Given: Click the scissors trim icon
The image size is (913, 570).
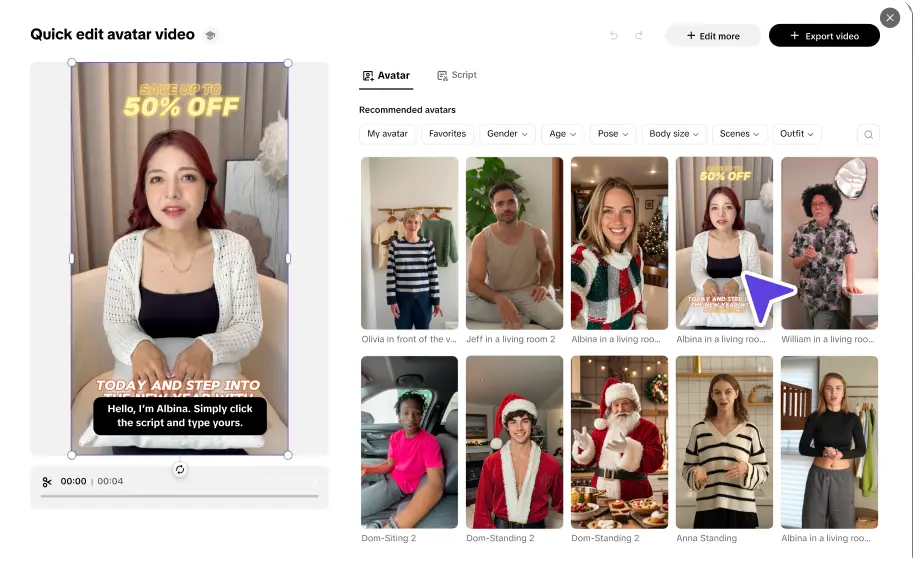Looking at the screenshot, I should (47, 481).
